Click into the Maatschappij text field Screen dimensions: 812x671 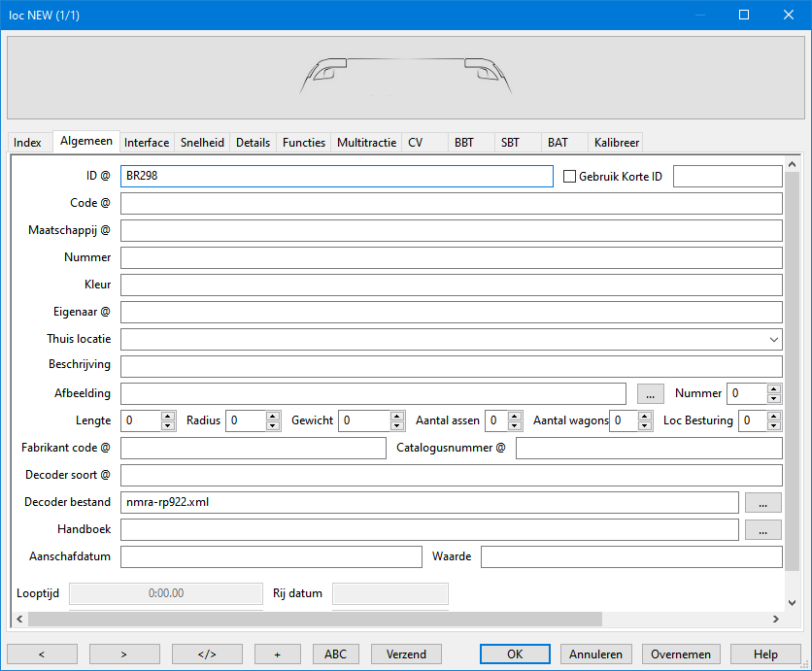[451, 230]
